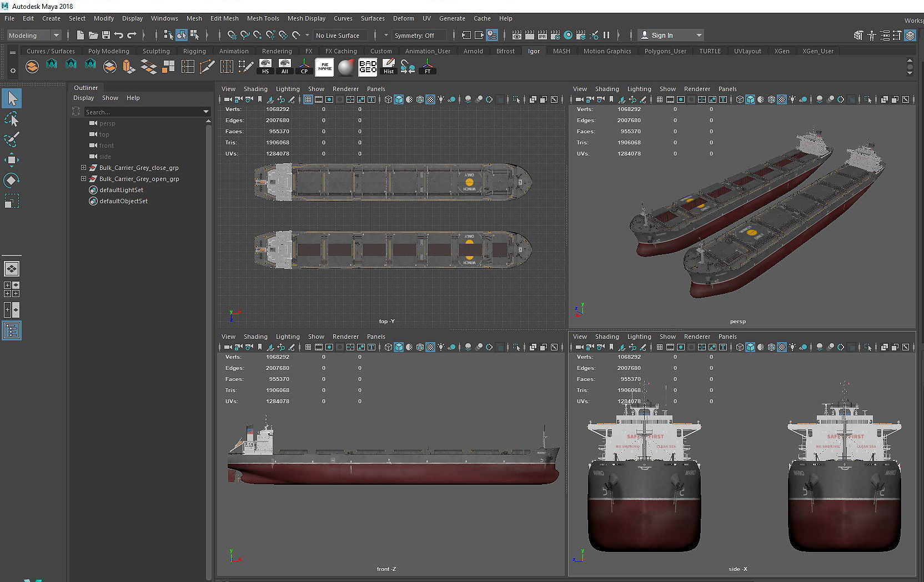Click the RE NAME shelf icon

(325, 67)
